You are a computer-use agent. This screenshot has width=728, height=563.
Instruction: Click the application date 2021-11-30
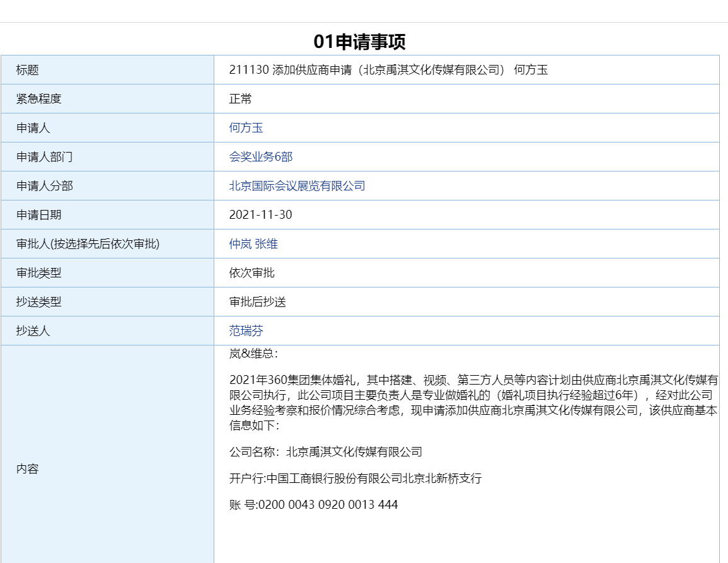pyautogui.click(x=260, y=215)
